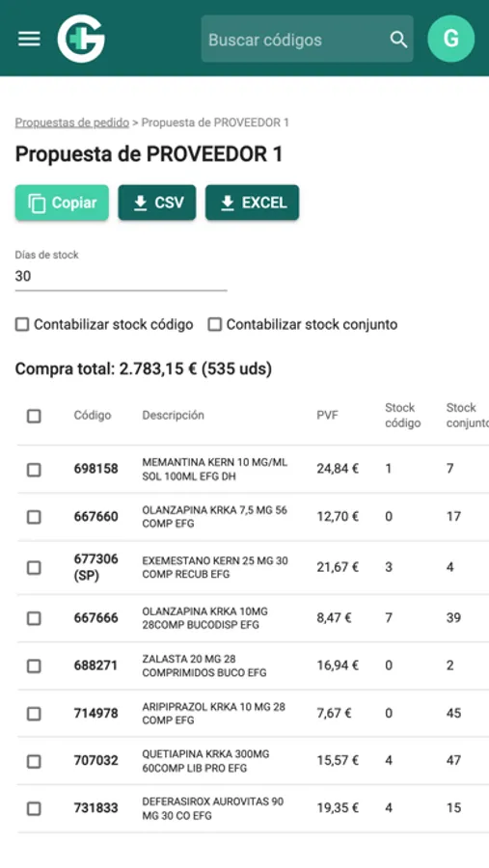Viewport: 489px width, 868px height.
Task: Click DEFERASIROX AUROVITAS 90 description
Action: pos(212,809)
